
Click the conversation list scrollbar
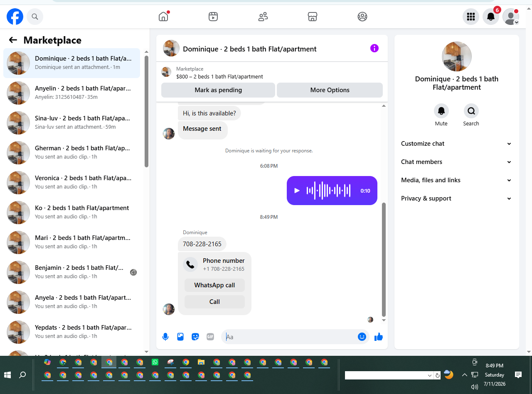[146, 111]
